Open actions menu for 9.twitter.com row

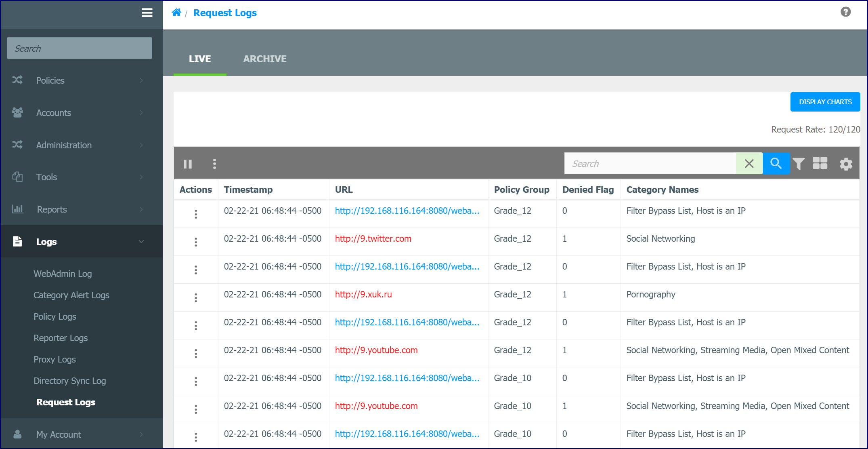[x=196, y=242]
